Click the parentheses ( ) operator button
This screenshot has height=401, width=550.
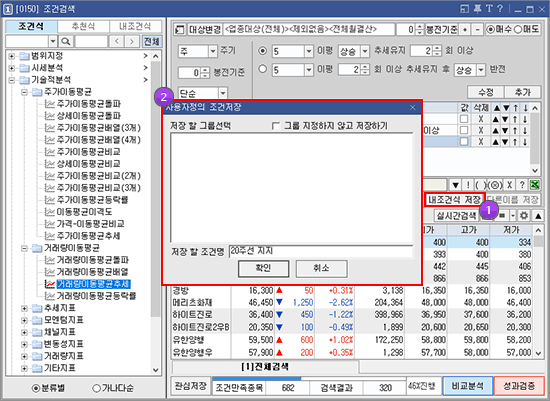coord(481,185)
